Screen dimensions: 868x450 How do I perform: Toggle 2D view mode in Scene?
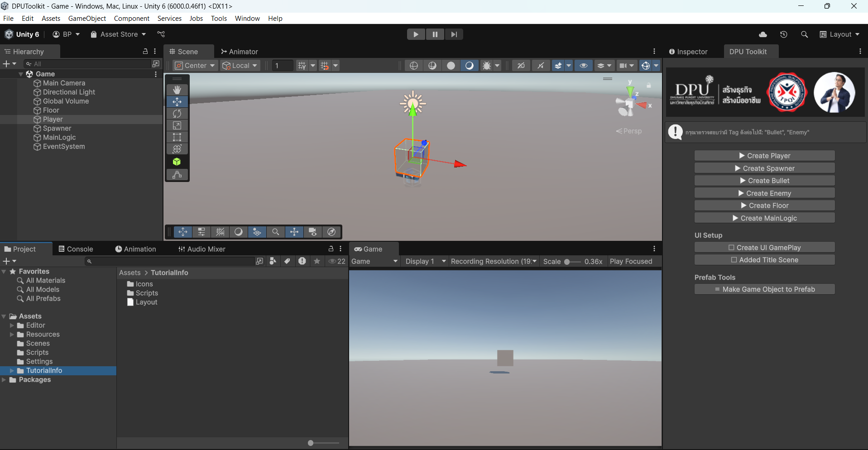(x=521, y=66)
